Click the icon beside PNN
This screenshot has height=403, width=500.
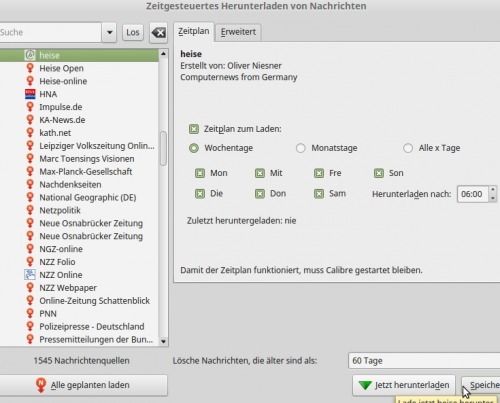pos(30,314)
